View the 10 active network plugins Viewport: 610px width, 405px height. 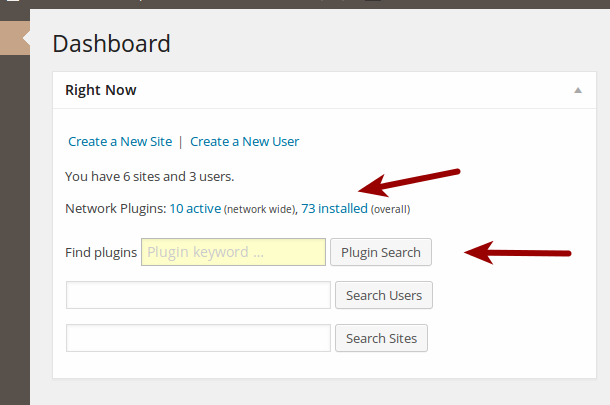coord(195,209)
